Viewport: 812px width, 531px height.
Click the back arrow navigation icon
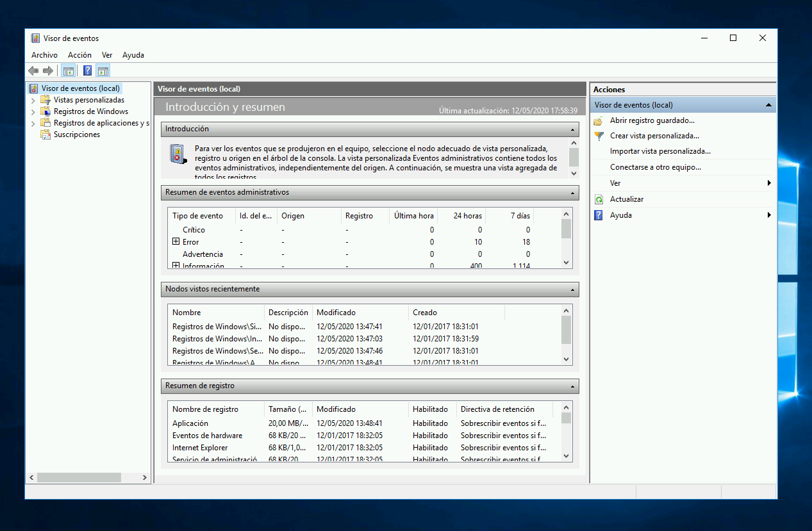pos(33,70)
